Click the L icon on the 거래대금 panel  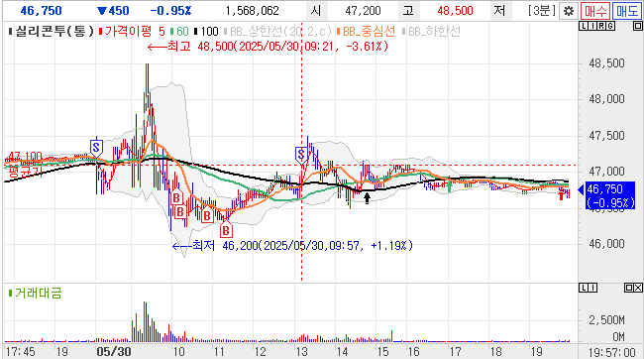pyautogui.click(x=584, y=288)
